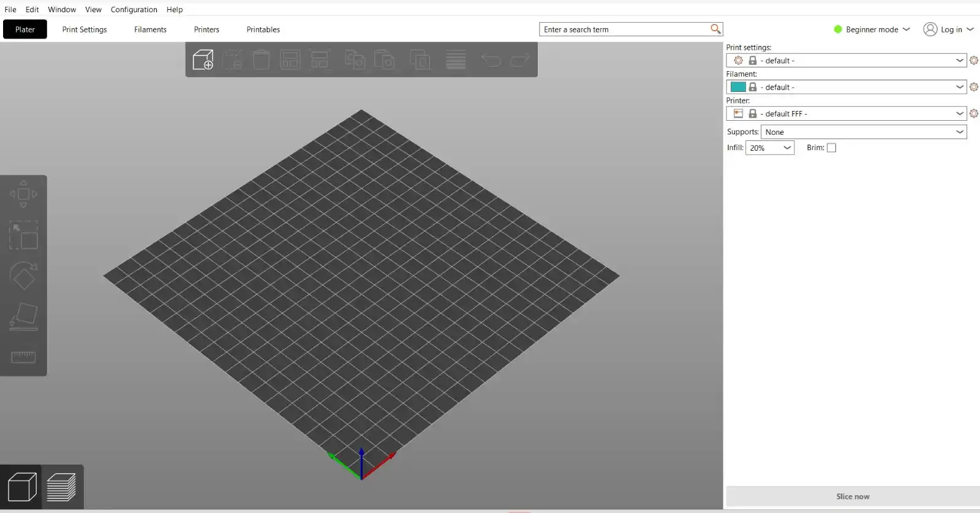Open the Infill percentage dropdown
980x513 pixels.
tap(770, 148)
